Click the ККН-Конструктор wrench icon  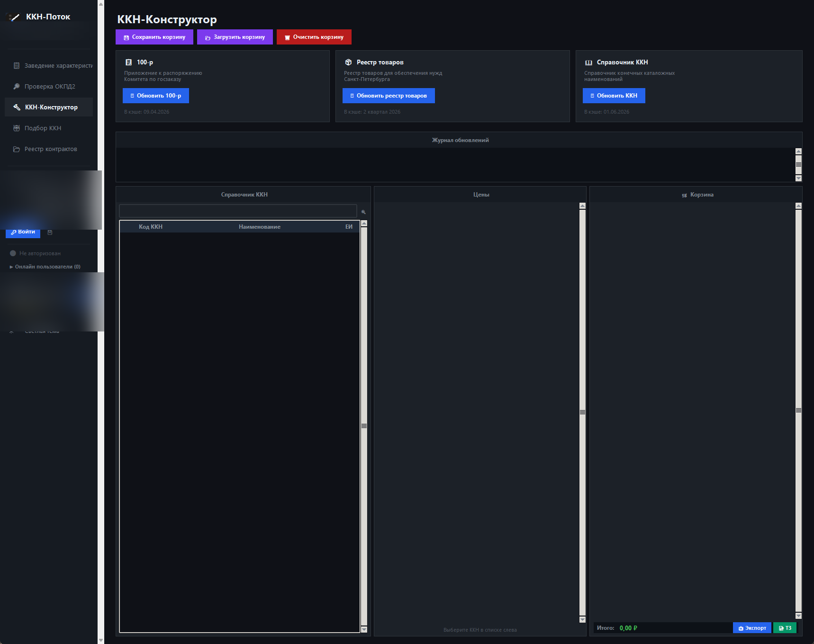pyautogui.click(x=17, y=107)
